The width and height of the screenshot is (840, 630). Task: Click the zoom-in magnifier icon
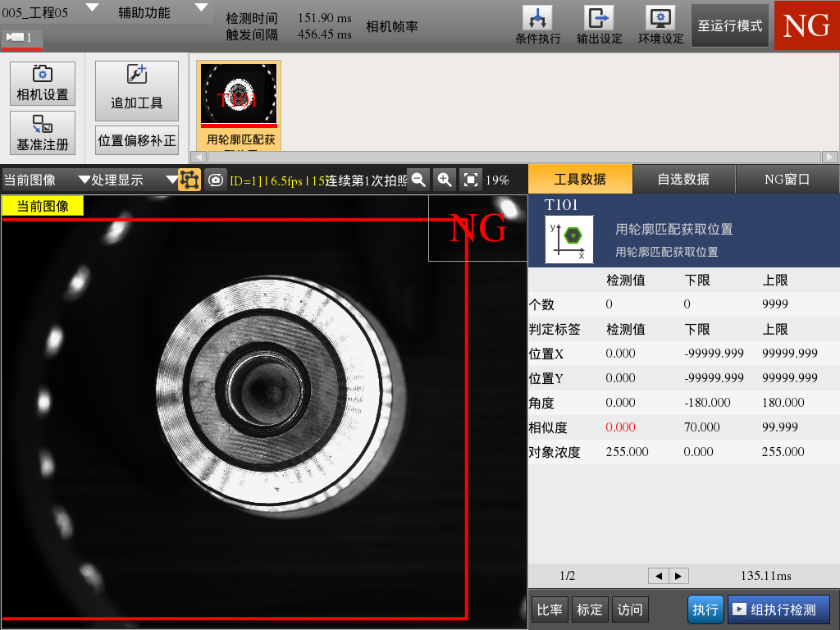pos(444,179)
